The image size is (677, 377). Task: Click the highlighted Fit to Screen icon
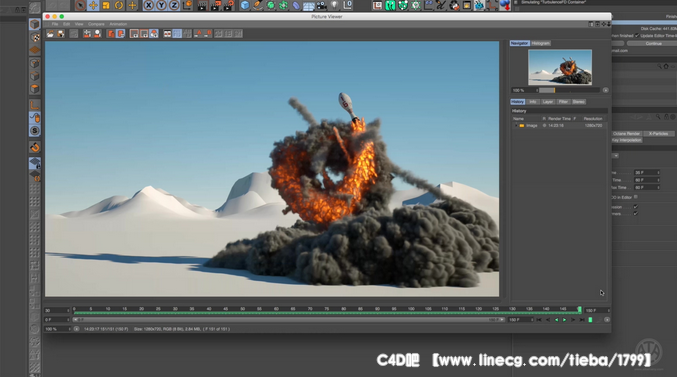pos(154,34)
